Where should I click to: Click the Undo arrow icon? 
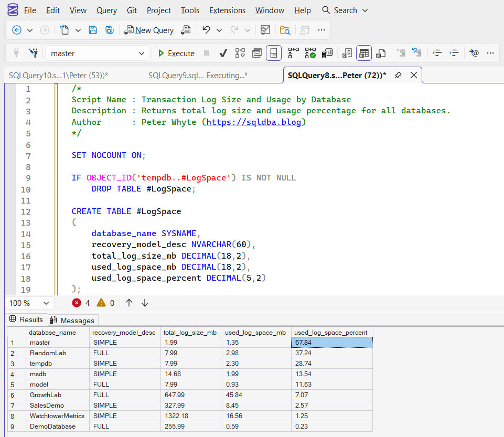click(206, 30)
